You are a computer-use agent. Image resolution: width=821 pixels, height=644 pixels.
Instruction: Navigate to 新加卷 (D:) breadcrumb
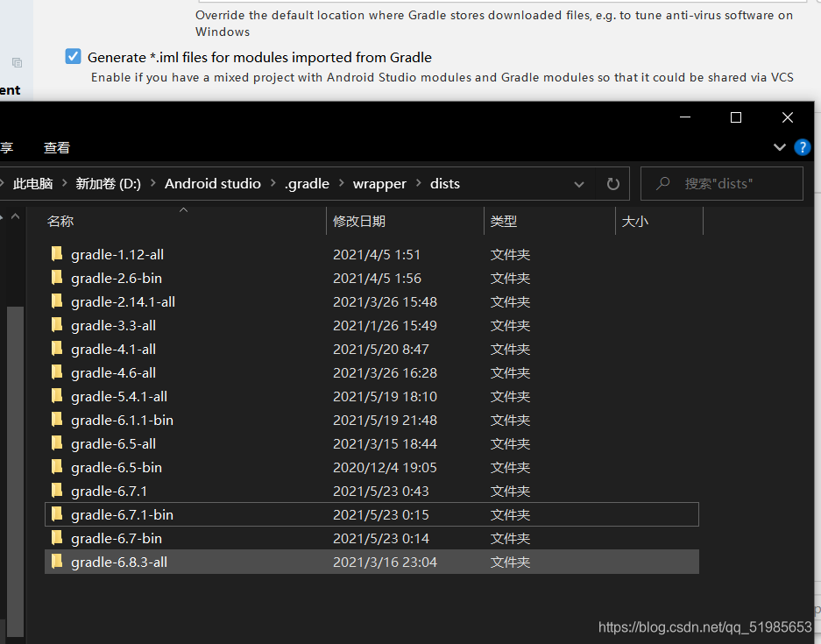pyautogui.click(x=108, y=184)
